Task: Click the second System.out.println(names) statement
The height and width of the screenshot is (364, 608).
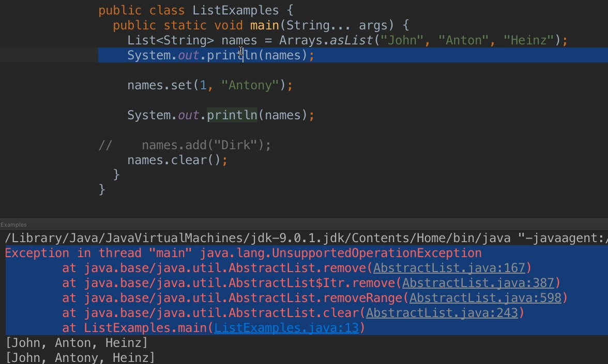Action: pyautogui.click(x=221, y=116)
